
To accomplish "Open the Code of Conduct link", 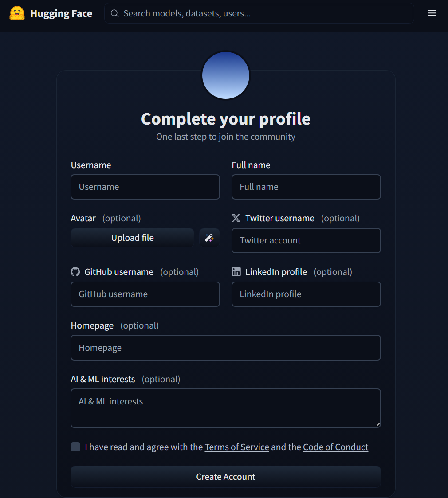I will pyautogui.click(x=335, y=447).
